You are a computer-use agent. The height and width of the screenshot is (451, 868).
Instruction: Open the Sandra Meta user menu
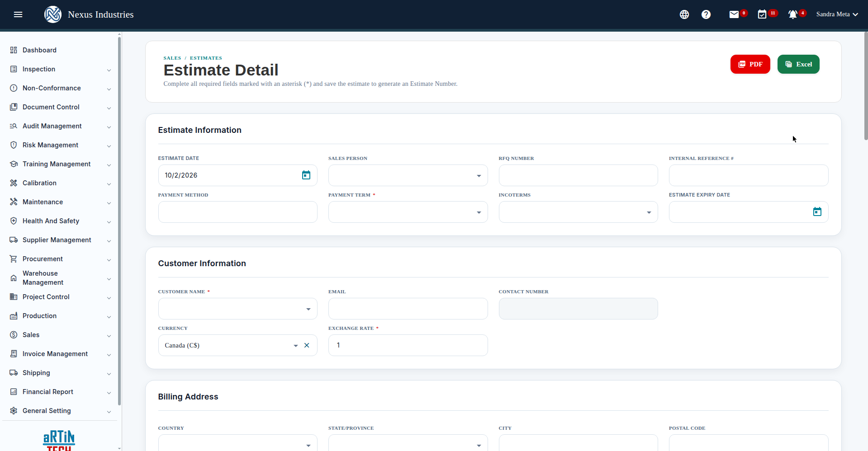click(x=837, y=14)
